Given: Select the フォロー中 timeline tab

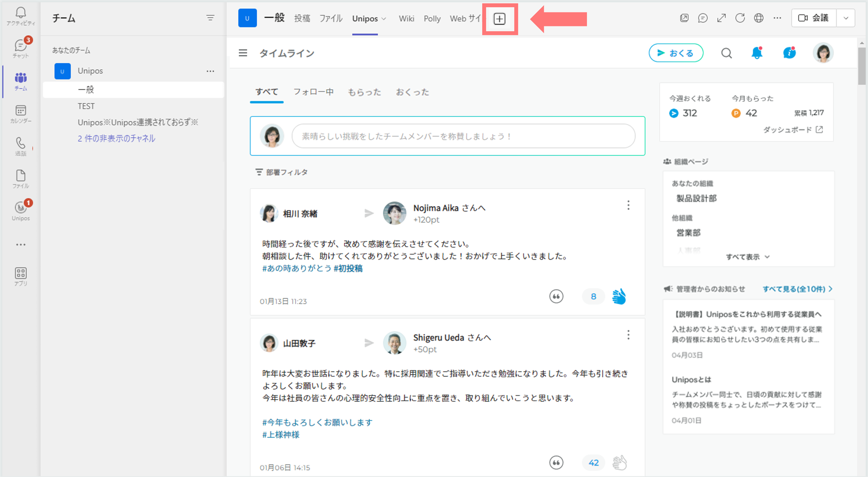Looking at the screenshot, I should [313, 92].
